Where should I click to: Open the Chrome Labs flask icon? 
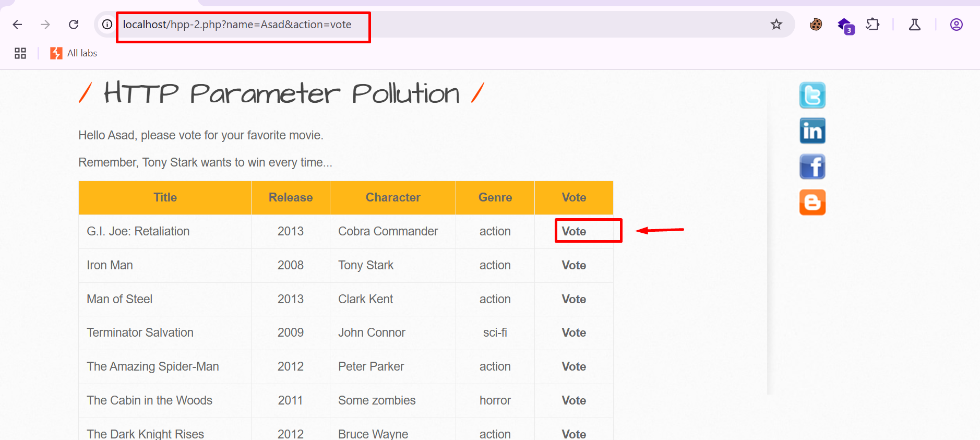[x=914, y=25]
